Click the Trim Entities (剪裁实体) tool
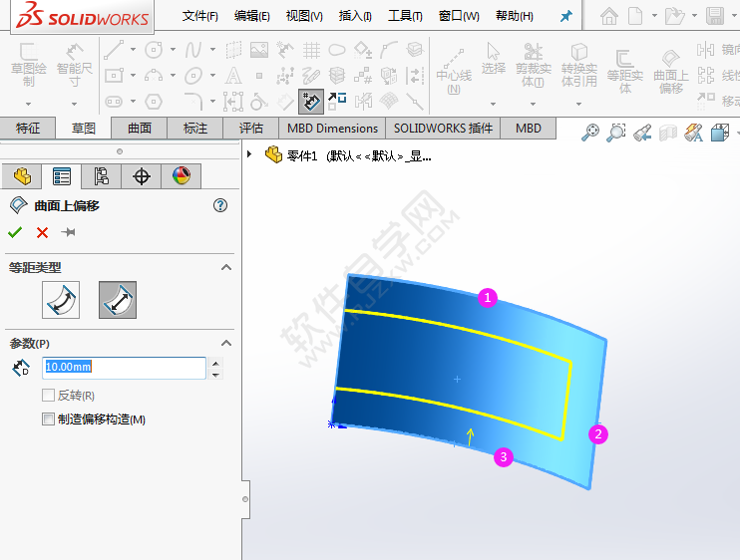 (x=534, y=65)
